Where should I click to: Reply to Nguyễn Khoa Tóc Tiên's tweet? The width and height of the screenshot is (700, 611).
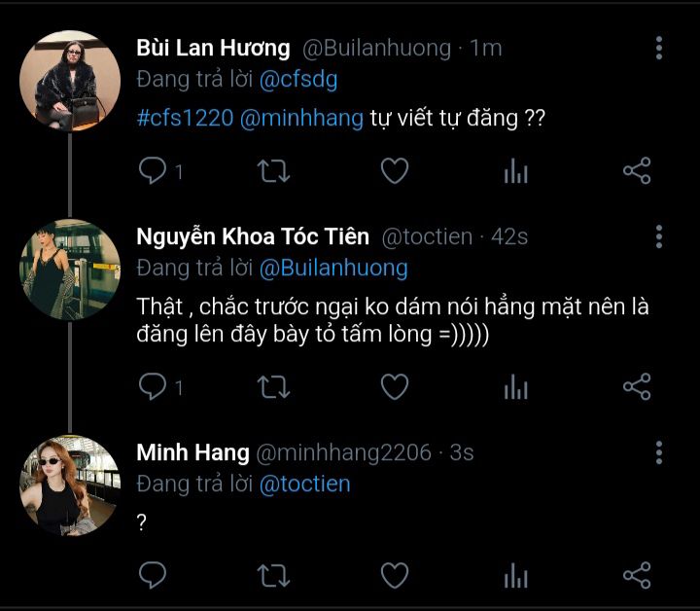[x=153, y=386]
